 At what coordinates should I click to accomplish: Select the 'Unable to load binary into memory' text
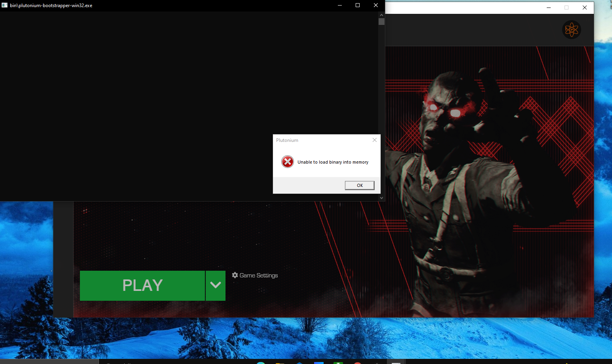333,162
